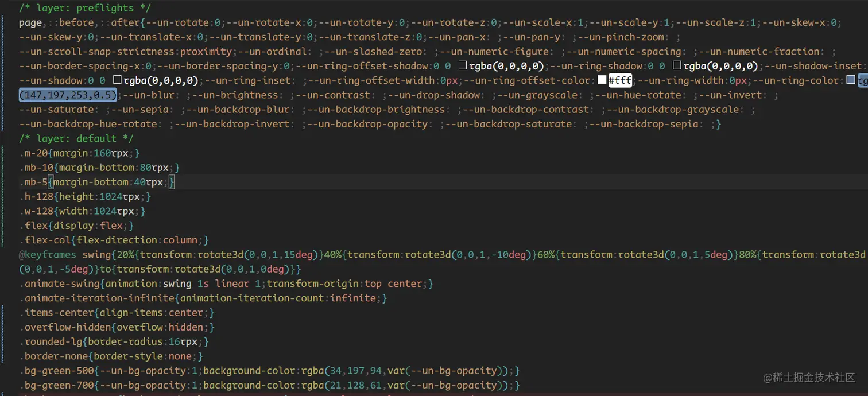
Task: Click '--un-scroll-snap-strictness' variable
Action: (x=96, y=51)
